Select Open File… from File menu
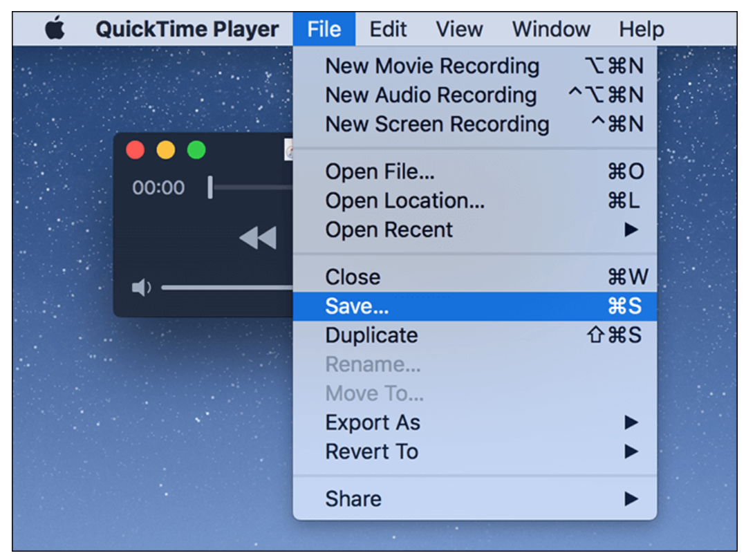Image resolution: width=755 pixels, height=560 pixels. pos(475,171)
